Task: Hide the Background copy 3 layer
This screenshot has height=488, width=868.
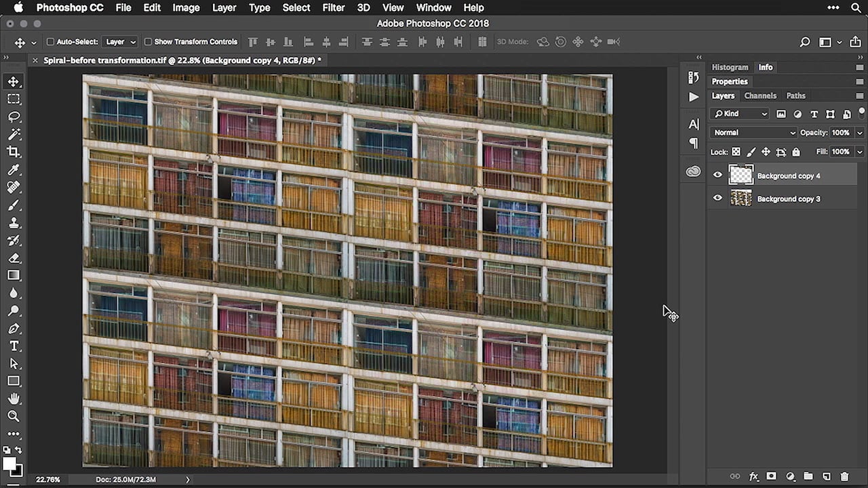Action: pyautogui.click(x=717, y=199)
